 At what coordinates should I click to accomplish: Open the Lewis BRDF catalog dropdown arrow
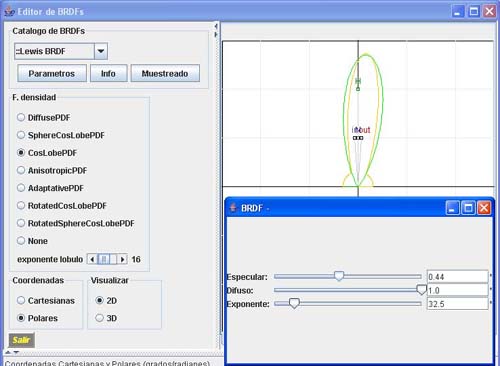[x=101, y=51]
